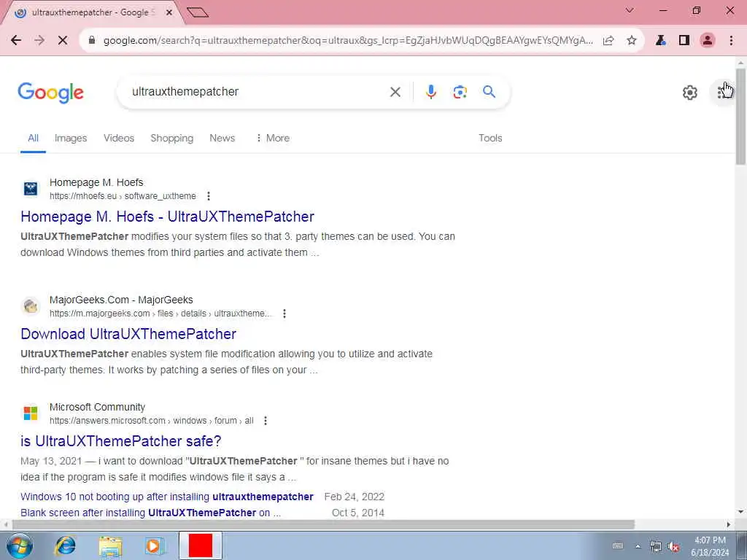Click the horizontal scrollbar thumb

(324, 524)
